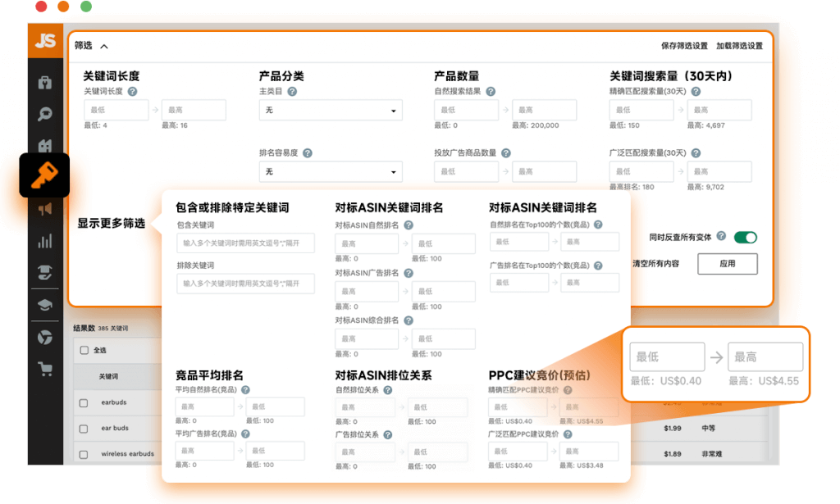Open the hand-holding-cap sidebar icon
The image size is (840, 504).
click(45, 272)
